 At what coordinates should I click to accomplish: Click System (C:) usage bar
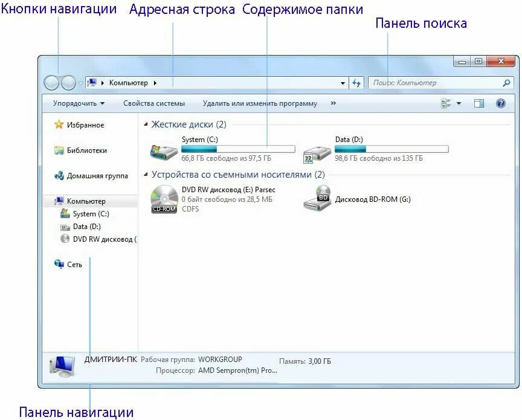[238, 149]
